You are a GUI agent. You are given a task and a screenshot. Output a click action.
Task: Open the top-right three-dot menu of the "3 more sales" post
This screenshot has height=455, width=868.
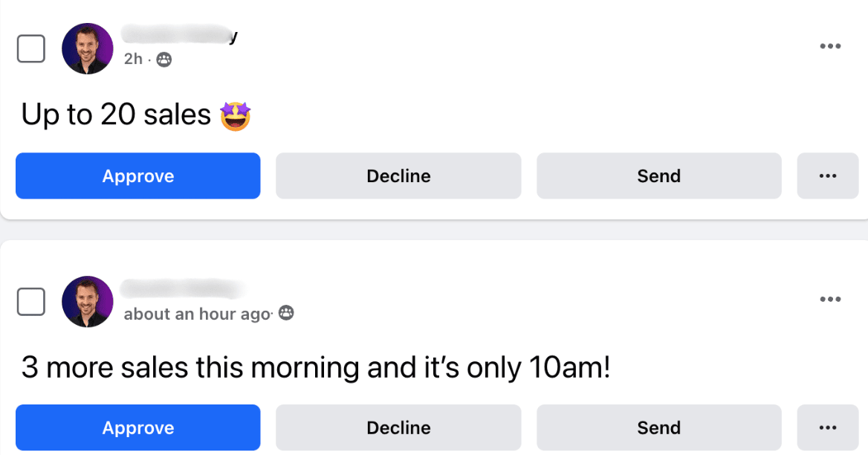point(830,299)
